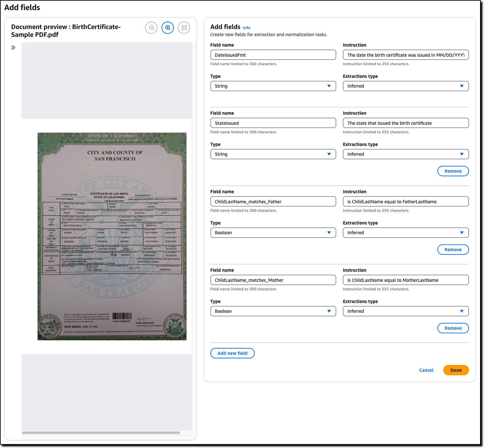Click the Add new field button

[233, 353]
